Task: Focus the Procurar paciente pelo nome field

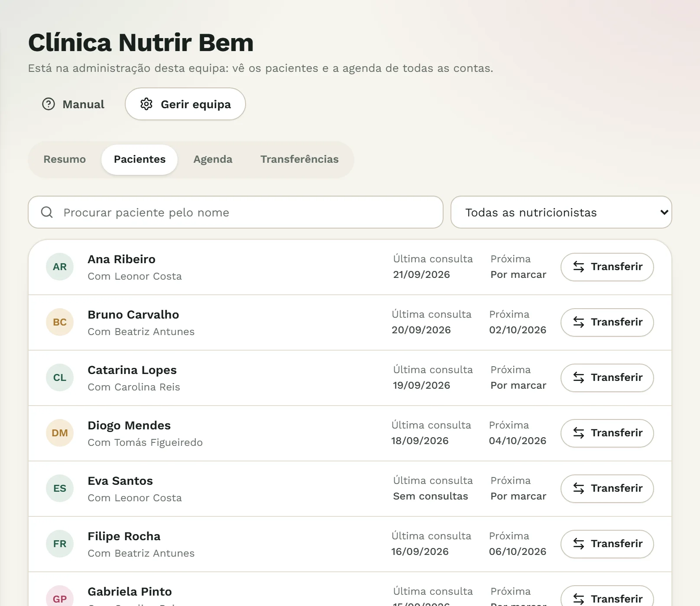Action: (236, 212)
